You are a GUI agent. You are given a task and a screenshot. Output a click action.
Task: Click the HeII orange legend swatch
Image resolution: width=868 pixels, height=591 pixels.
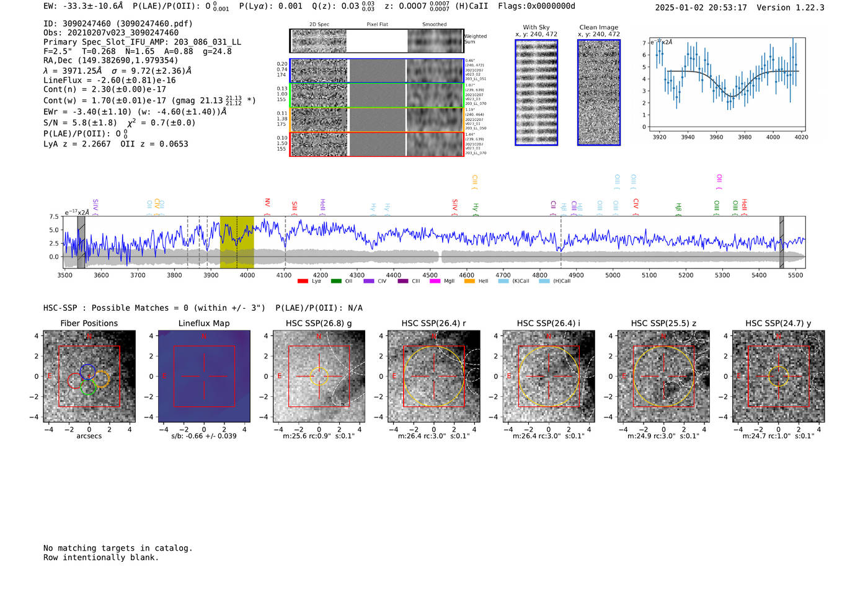coord(469,281)
